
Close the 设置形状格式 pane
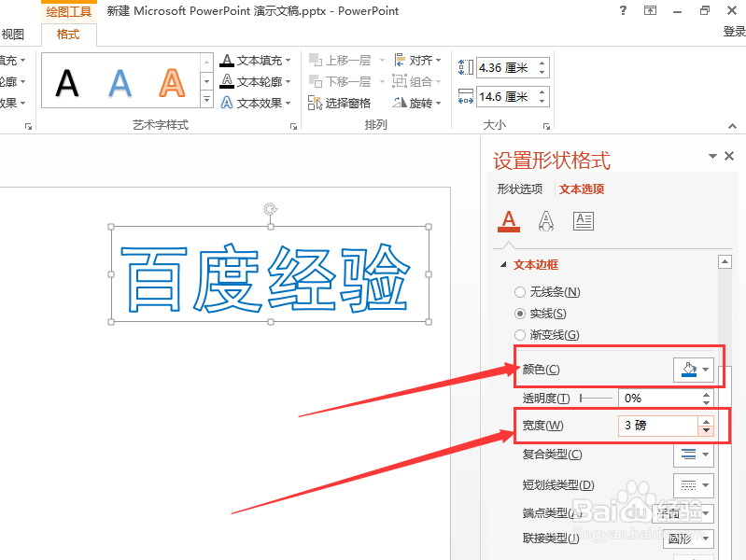pos(729,156)
